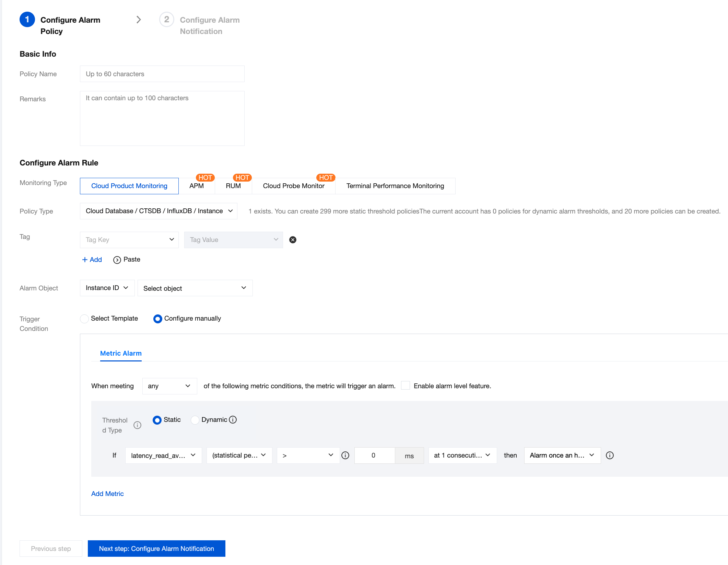
Task: Select the Cloud Probe Monitor tab
Action: 293,186
